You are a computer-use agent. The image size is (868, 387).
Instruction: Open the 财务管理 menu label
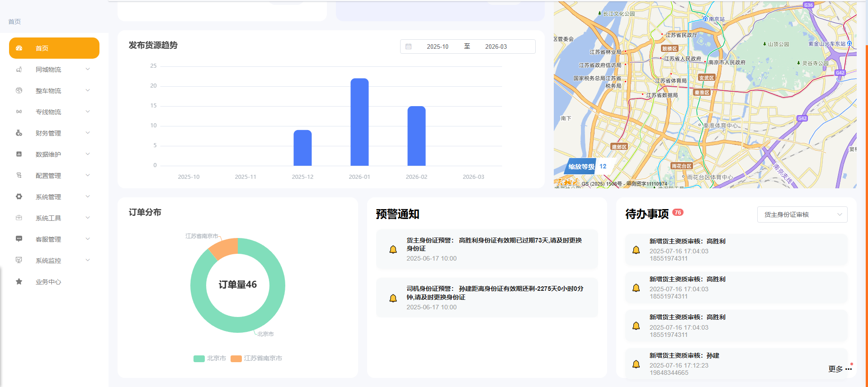pyautogui.click(x=48, y=133)
